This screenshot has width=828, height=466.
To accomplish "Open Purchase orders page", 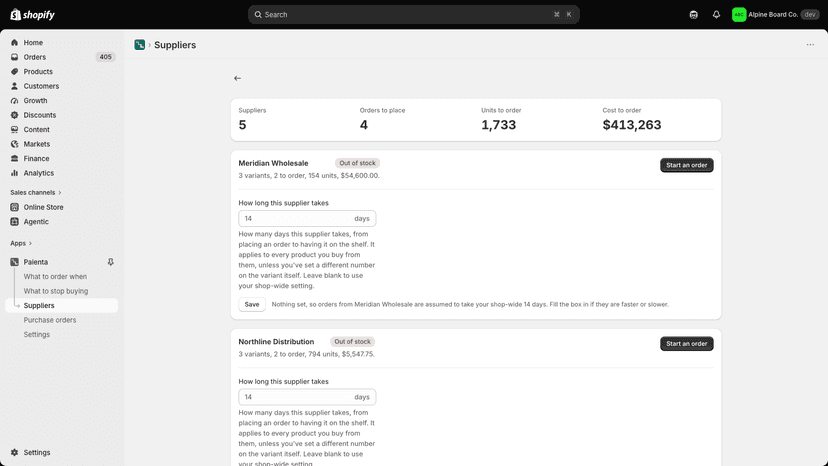I will click(x=50, y=320).
